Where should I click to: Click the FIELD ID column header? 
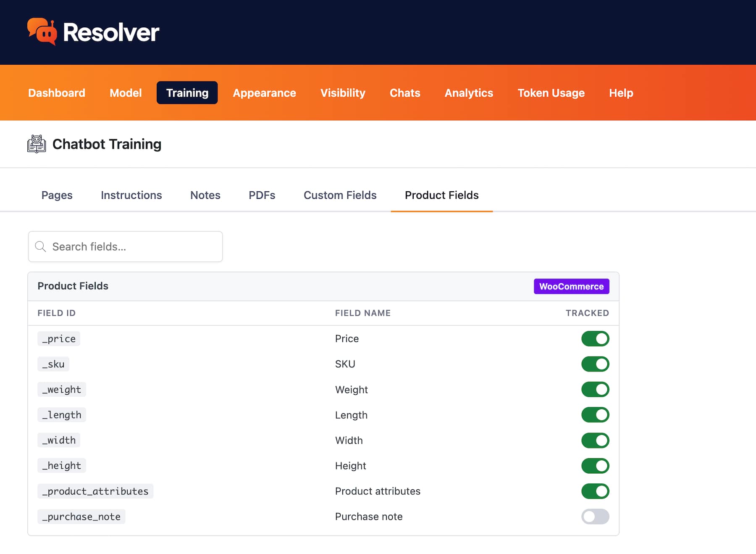pyautogui.click(x=57, y=313)
